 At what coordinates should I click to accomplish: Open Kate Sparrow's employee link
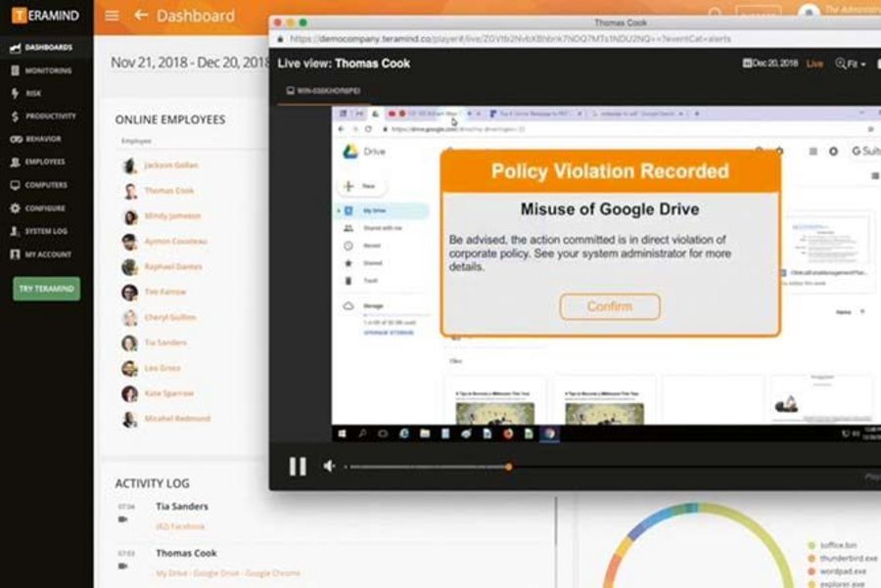pos(169,393)
